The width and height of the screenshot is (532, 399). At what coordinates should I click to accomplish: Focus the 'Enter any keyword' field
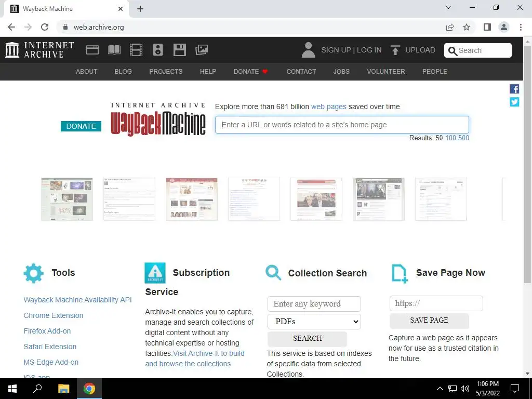click(314, 303)
